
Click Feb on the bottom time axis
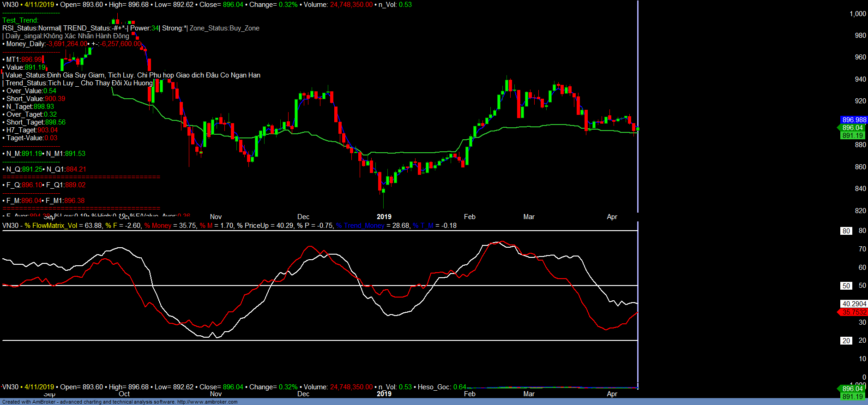(470, 394)
